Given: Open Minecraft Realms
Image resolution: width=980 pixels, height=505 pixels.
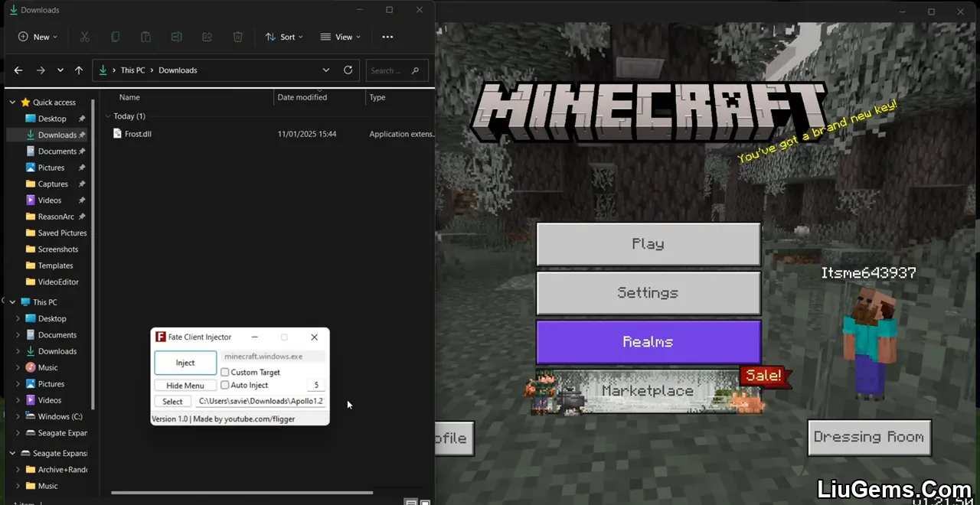Looking at the screenshot, I should tap(648, 342).
